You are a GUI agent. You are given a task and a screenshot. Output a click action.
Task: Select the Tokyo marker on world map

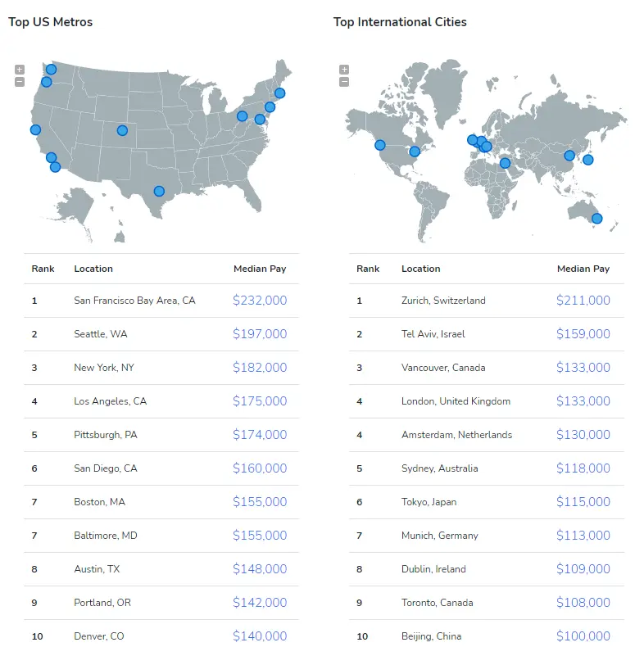point(587,160)
